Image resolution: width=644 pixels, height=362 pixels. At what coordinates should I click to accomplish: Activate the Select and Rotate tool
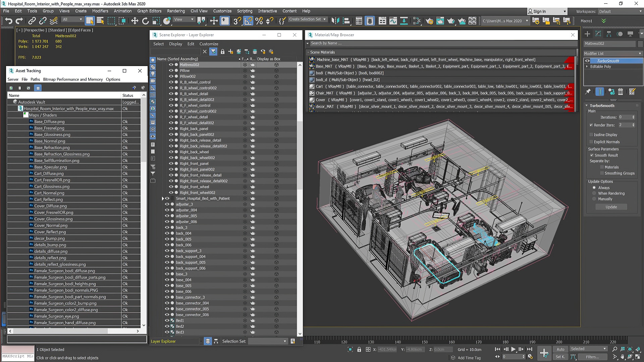coord(145,21)
